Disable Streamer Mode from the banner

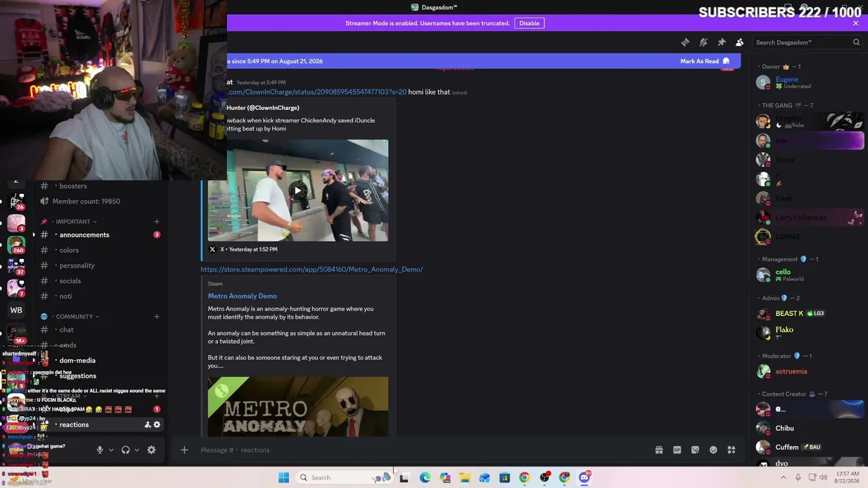pyautogui.click(x=530, y=23)
